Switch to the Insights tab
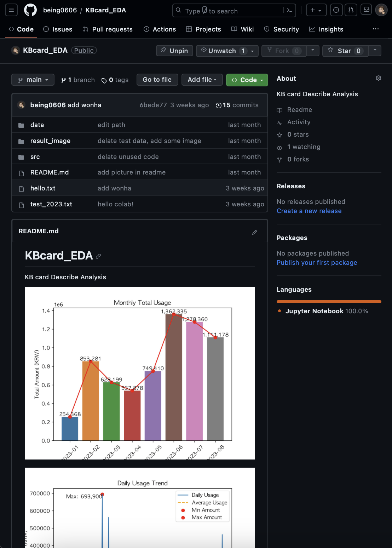The image size is (392, 548). point(326,29)
